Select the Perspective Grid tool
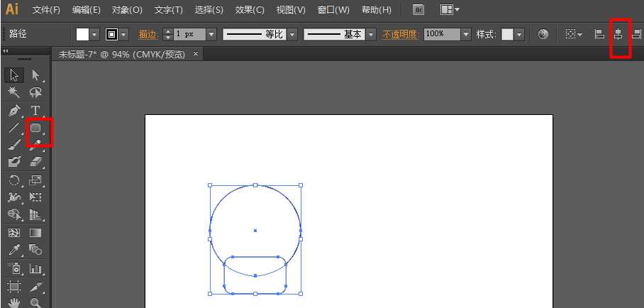The width and height of the screenshot is (644, 308). click(x=35, y=214)
